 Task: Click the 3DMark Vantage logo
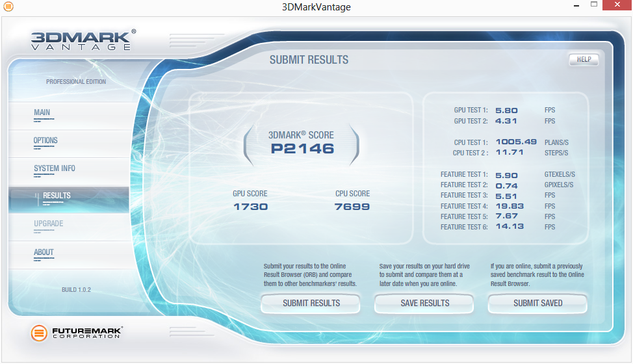(x=83, y=40)
